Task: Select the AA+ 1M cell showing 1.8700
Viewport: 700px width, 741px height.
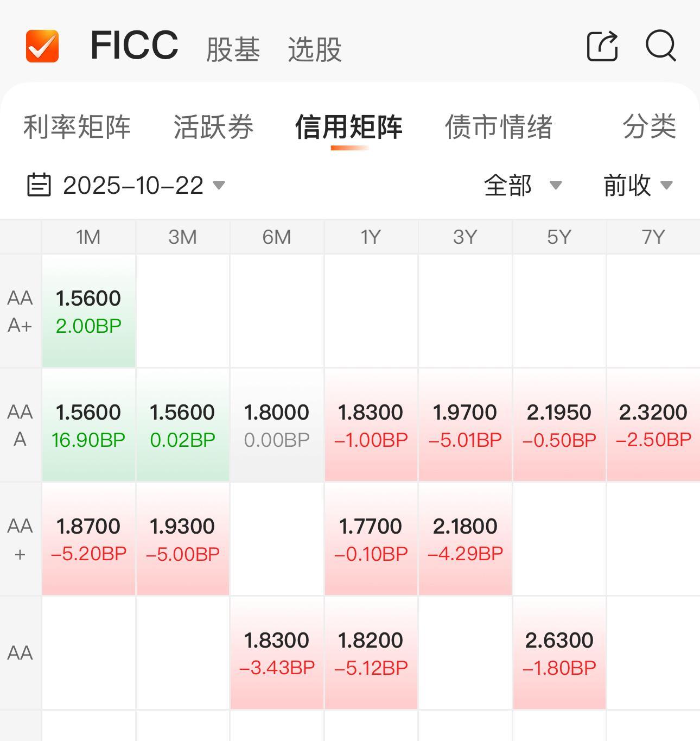Action: tap(88, 539)
